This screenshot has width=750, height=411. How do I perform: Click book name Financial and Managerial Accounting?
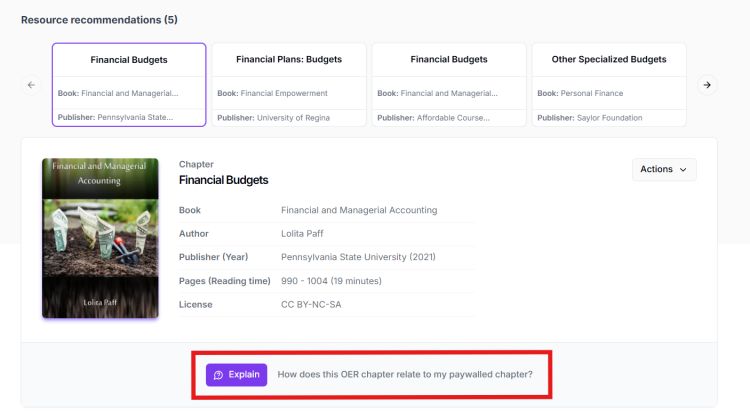[359, 210]
